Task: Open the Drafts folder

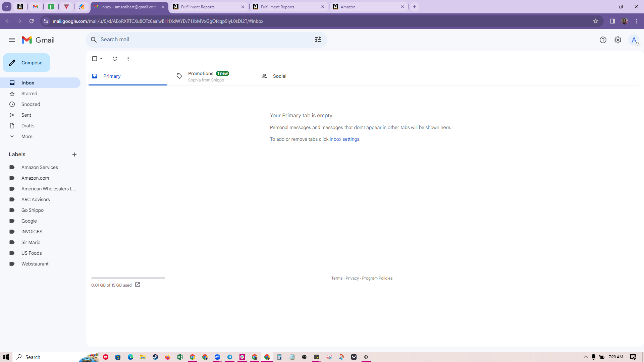Action: 40,126
